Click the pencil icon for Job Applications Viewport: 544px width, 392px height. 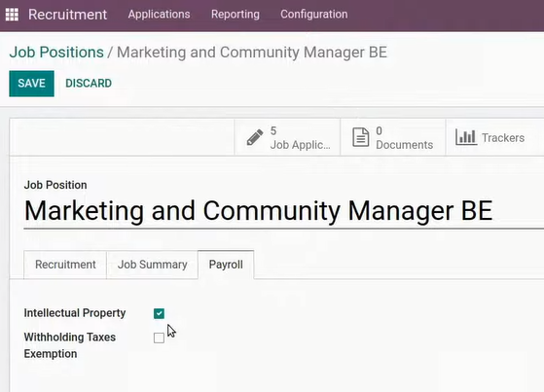(x=255, y=137)
